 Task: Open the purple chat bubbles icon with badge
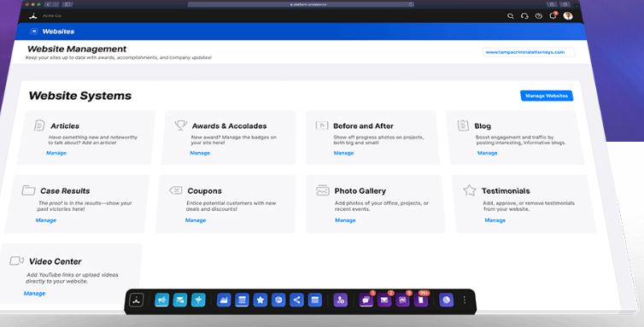[366, 301]
